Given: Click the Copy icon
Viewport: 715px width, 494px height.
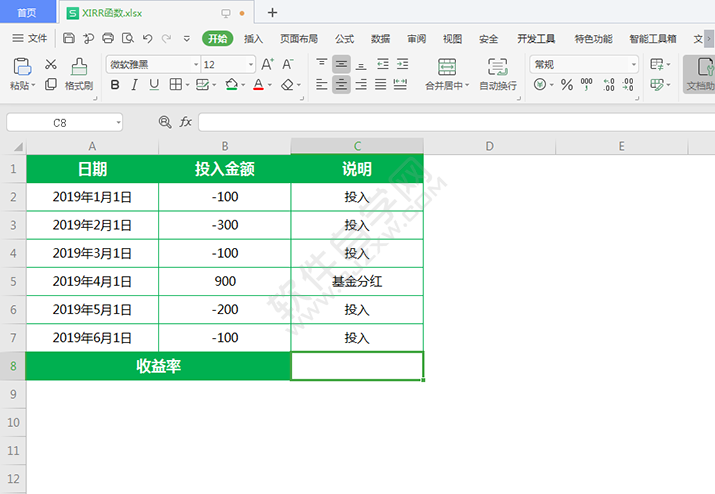Looking at the screenshot, I should pyautogui.click(x=51, y=84).
